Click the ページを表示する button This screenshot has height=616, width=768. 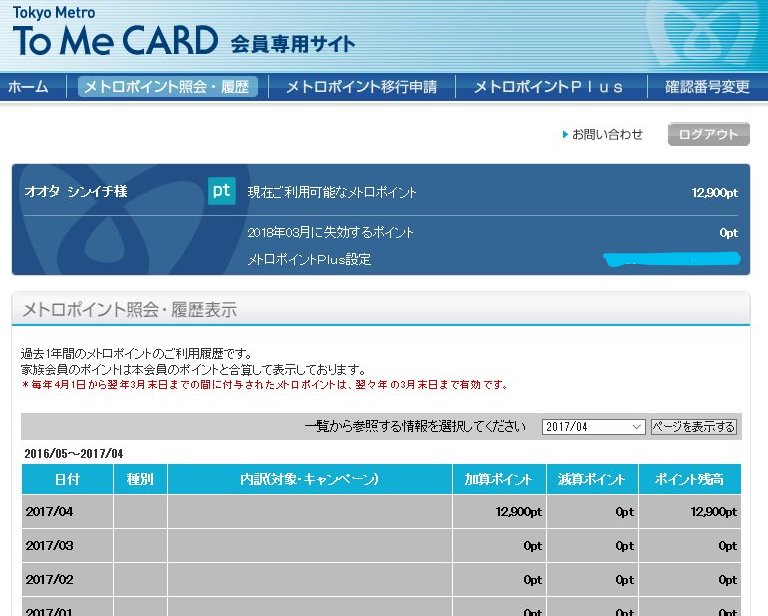click(694, 426)
